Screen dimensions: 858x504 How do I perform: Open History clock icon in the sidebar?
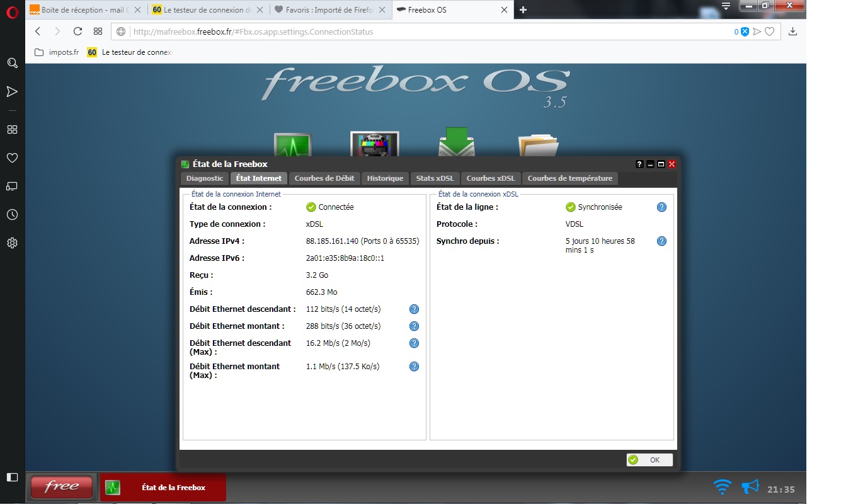[x=12, y=215]
